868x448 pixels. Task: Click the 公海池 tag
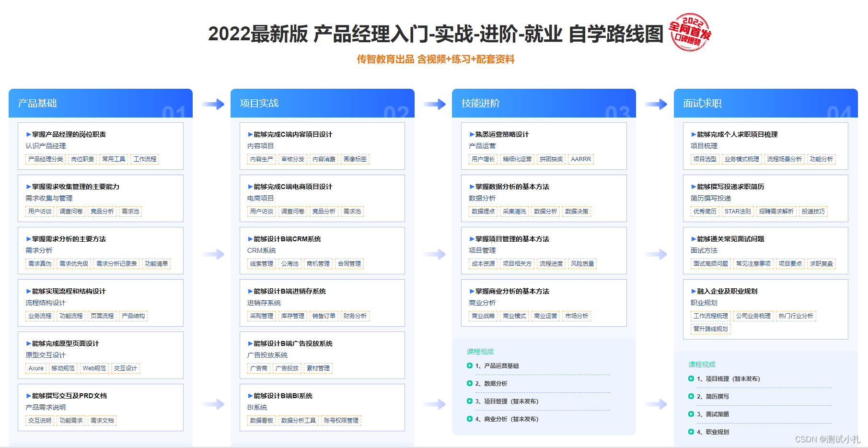290,264
